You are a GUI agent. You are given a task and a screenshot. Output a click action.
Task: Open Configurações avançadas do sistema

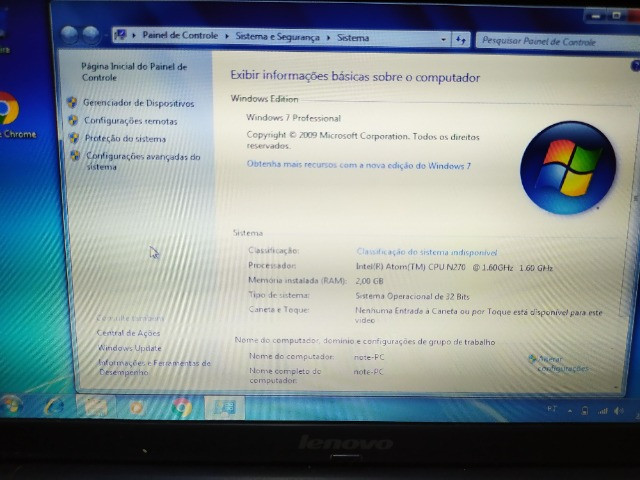pos(143,162)
